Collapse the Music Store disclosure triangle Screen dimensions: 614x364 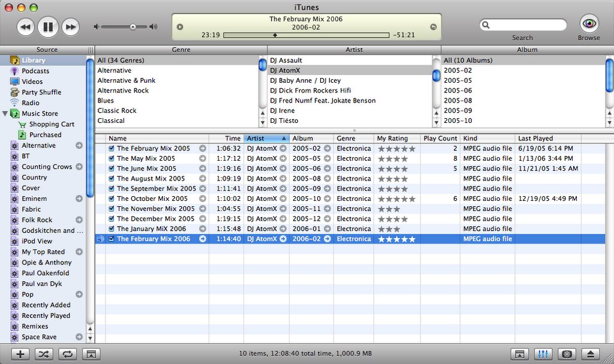5,113
